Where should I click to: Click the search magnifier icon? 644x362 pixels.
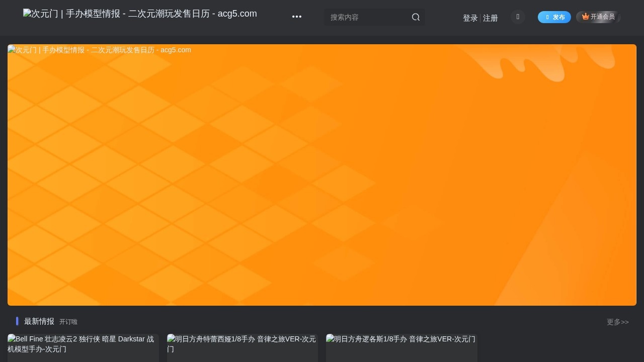click(416, 17)
